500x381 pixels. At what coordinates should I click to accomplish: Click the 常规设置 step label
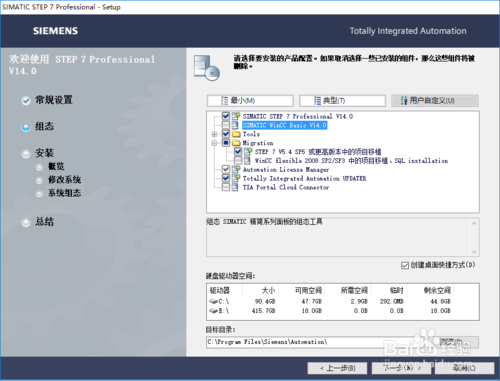pyautogui.click(x=54, y=100)
